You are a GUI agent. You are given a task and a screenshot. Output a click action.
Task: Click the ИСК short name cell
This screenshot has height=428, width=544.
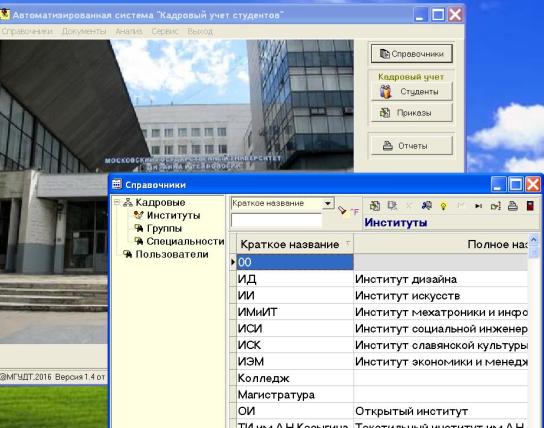point(295,345)
